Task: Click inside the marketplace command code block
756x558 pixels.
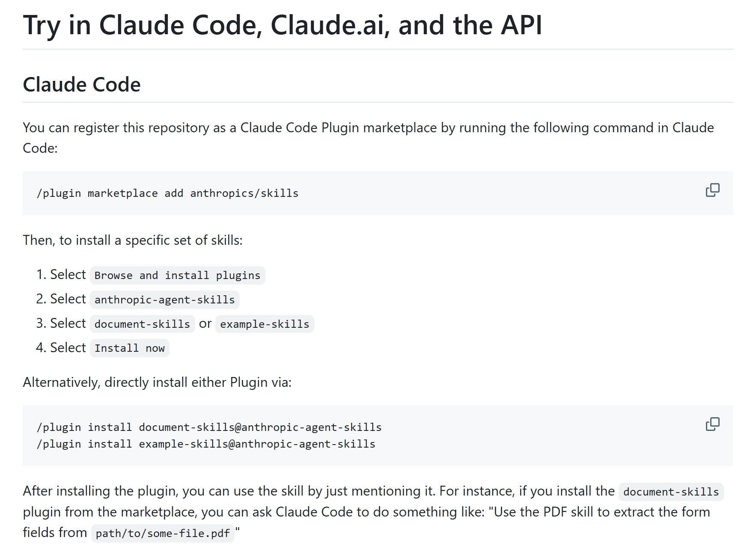Action: (167, 193)
